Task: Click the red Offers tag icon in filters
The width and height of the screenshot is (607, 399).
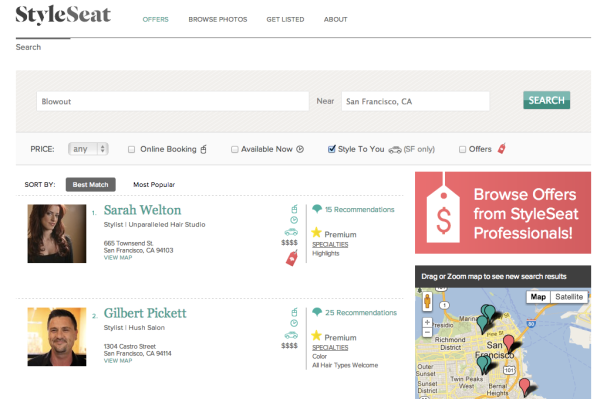Action: pyautogui.click(x=502, y=148)
